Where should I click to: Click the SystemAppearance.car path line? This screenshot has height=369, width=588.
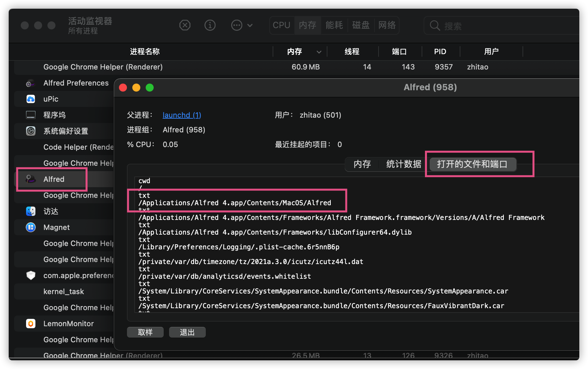[323, 291]
